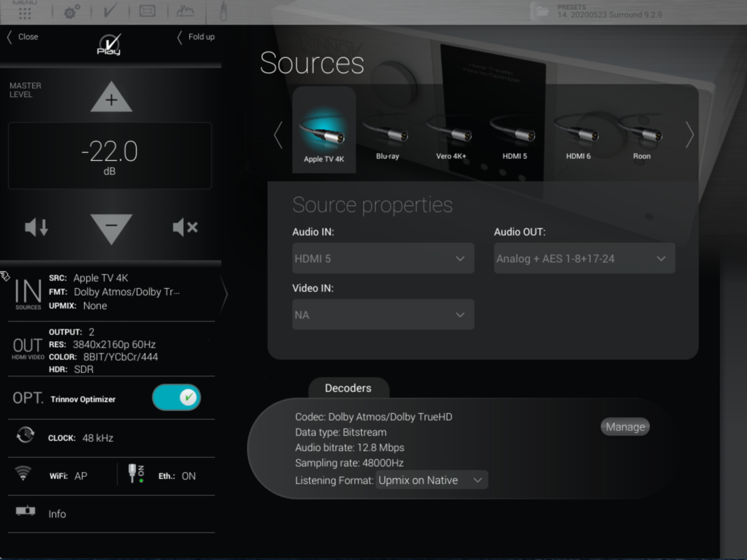
Task: Click the OUTPUT "2" value
Action: [x=91, y=332]
